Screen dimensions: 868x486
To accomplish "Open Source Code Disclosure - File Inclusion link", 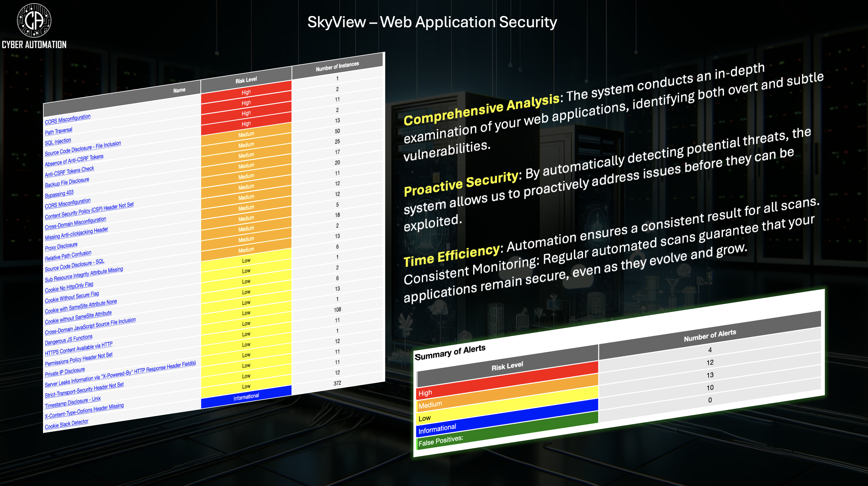I will pyautogui.click(x=83, y=148).
